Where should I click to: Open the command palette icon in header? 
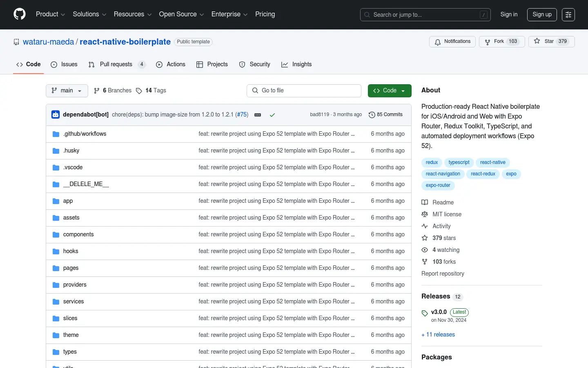568,15
